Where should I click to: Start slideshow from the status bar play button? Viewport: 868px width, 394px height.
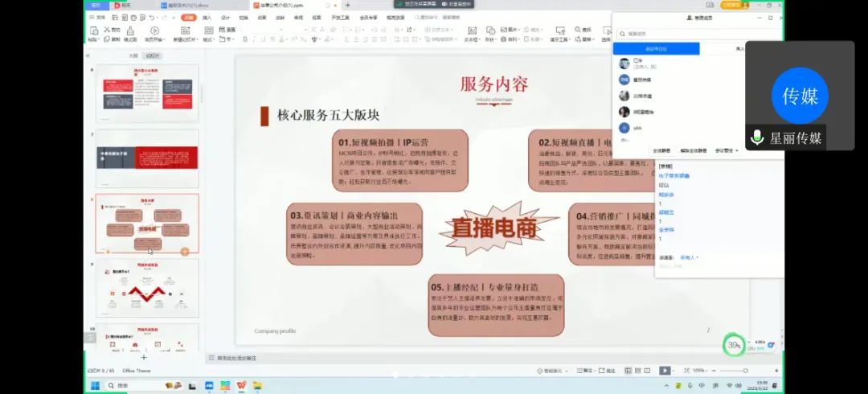664,371
